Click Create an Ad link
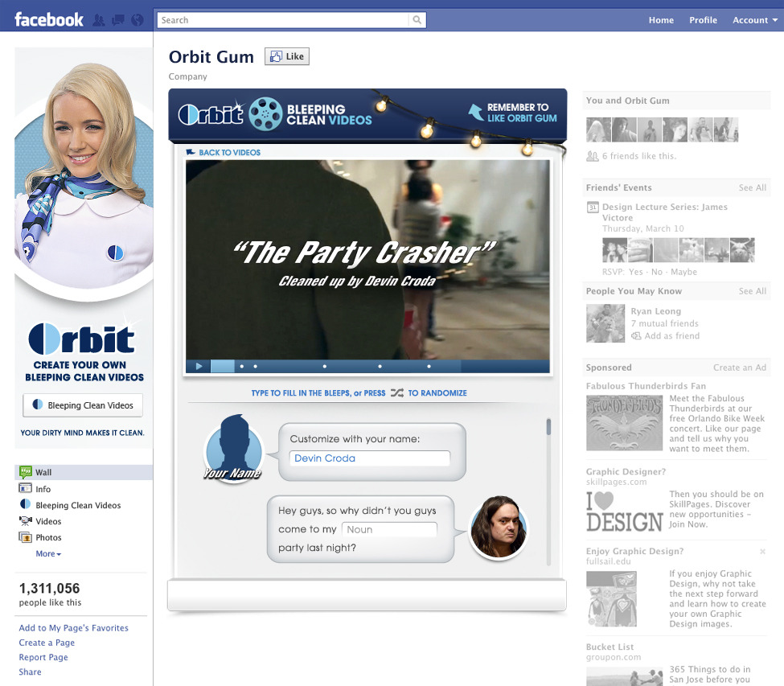The image size is (784, 686). coord(740,368)
